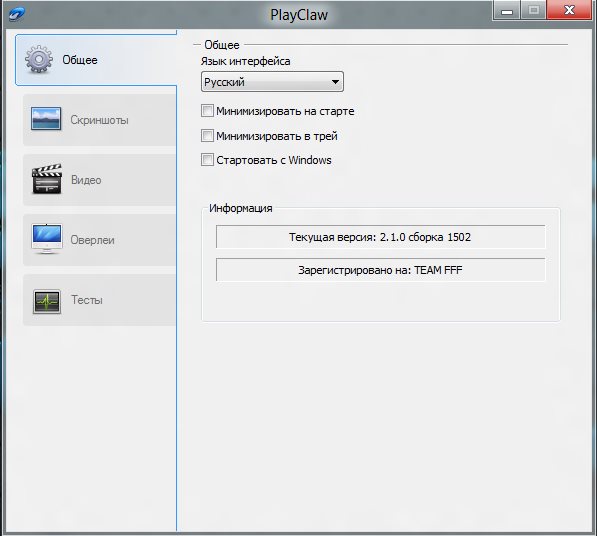Open the Тесты section
Image resolution: width=597 pixels, height=536 pixels.
pos(99,300)
